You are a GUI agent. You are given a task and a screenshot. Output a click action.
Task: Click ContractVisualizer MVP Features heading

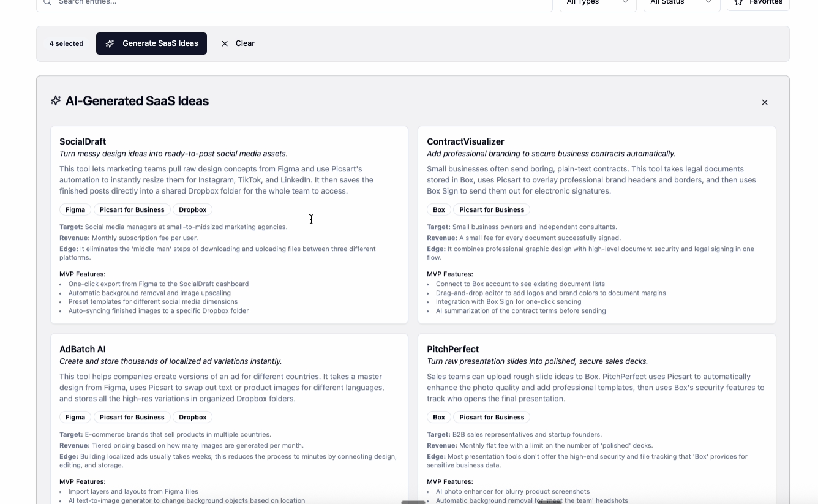(x=450, y=274)
